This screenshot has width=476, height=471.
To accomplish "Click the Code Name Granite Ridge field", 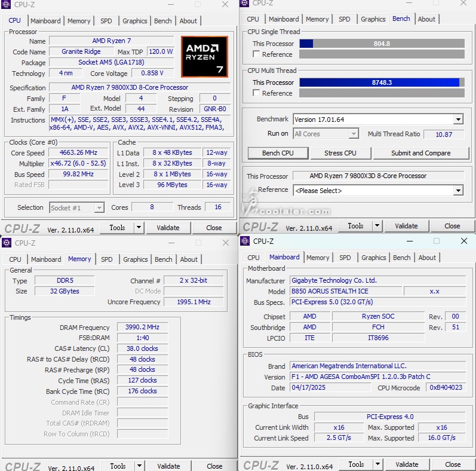I will 81,51.
